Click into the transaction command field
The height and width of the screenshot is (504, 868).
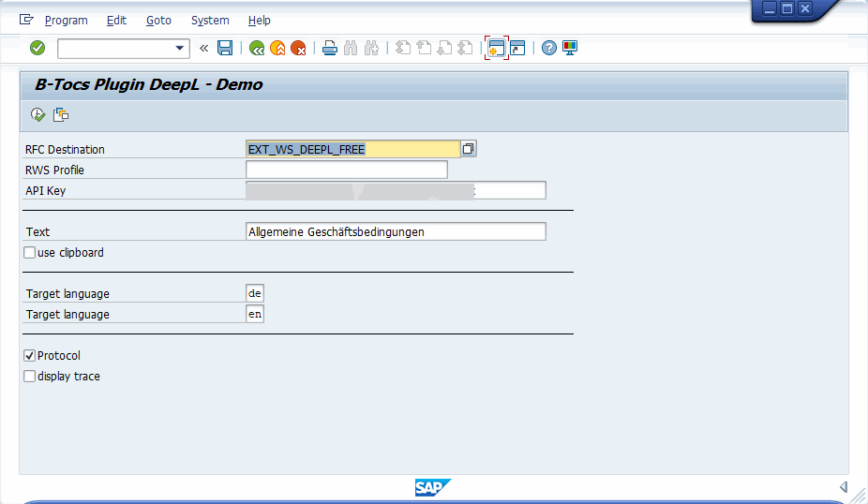point(116,48)
